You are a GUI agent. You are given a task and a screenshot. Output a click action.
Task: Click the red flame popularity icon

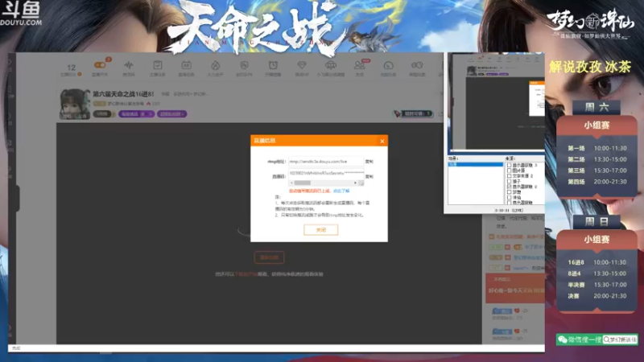click(148, 104)
